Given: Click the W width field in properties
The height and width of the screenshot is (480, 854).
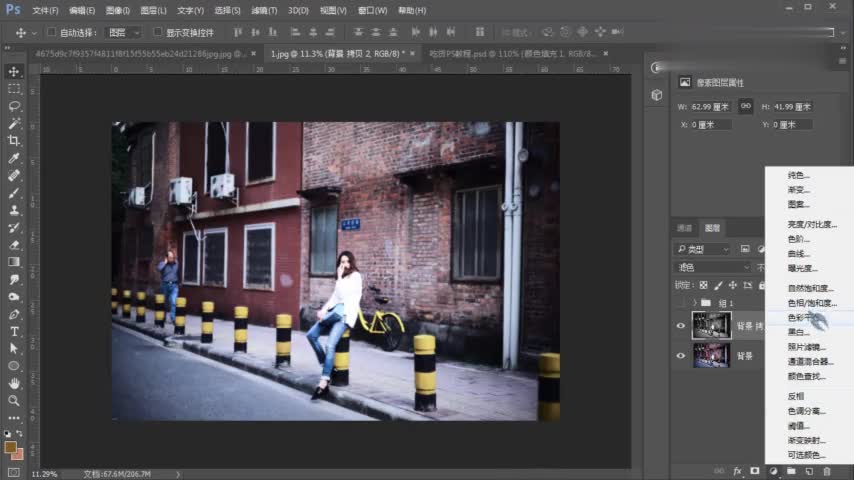Looking at the screenshot, I should 713,106.
